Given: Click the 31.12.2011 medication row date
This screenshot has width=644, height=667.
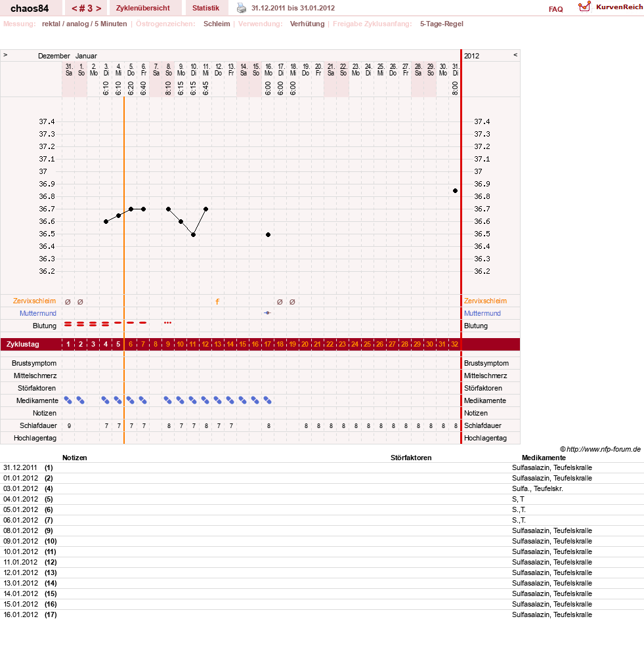Looking at the screenshot, I should [20, 467].
